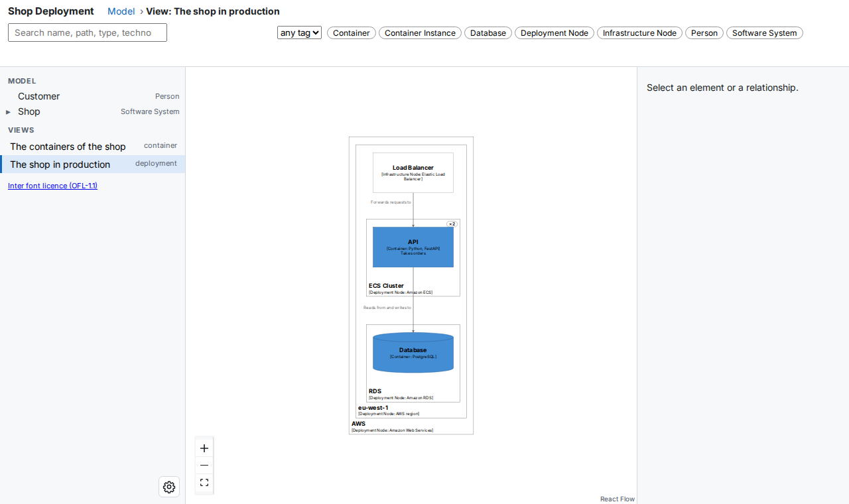Screen dimensions: 849x504
Task: Toggle the Database tag filter
Action: pyautogui.click(x=488, y=33)
